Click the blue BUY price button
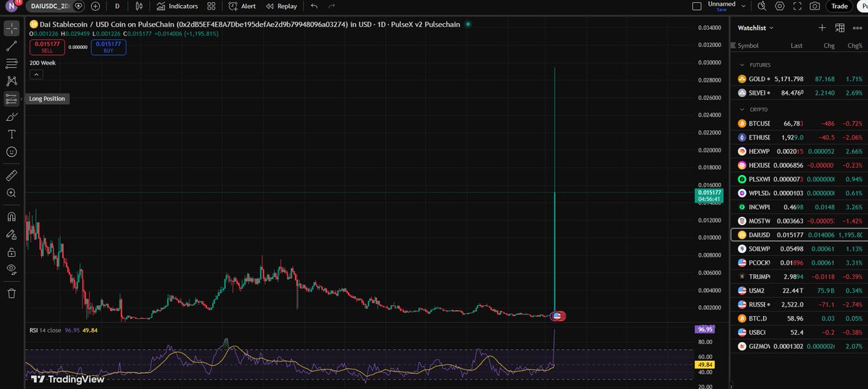 pyautogui.click(x=109, y=48)
